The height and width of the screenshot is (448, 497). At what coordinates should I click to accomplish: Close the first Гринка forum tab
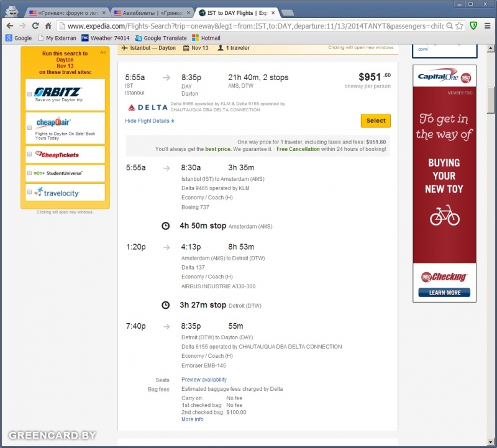[104, 13]
